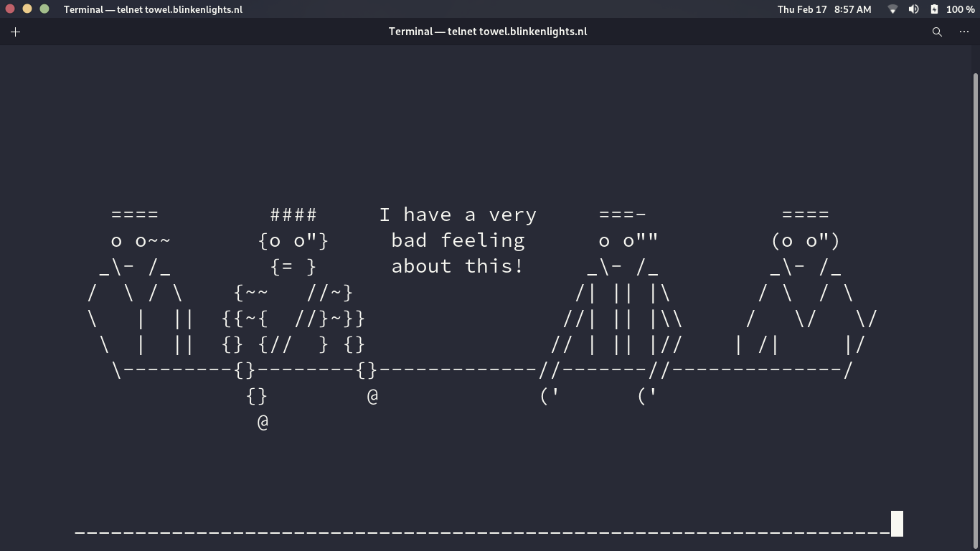
Task: Open search via the magnifier glass
Action: point(937,32)
